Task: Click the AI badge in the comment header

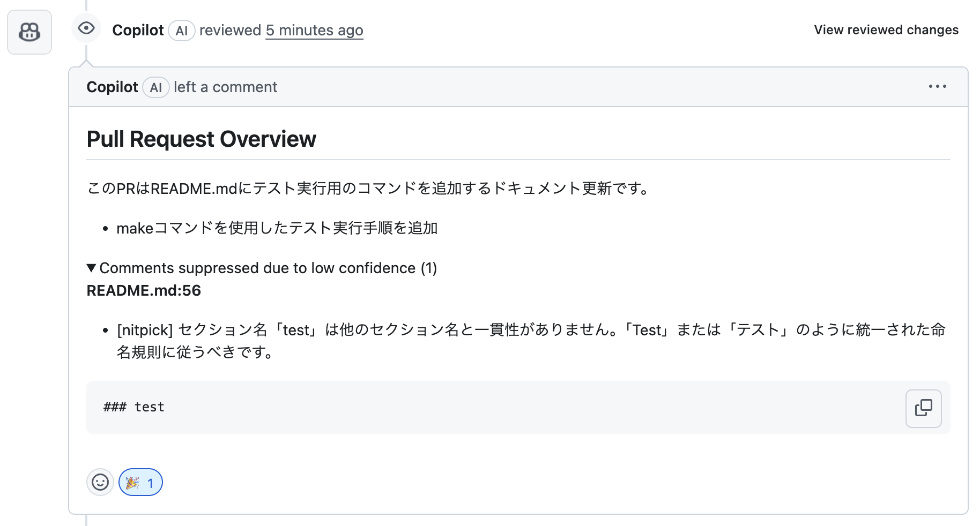Action: tap(155, 87)
